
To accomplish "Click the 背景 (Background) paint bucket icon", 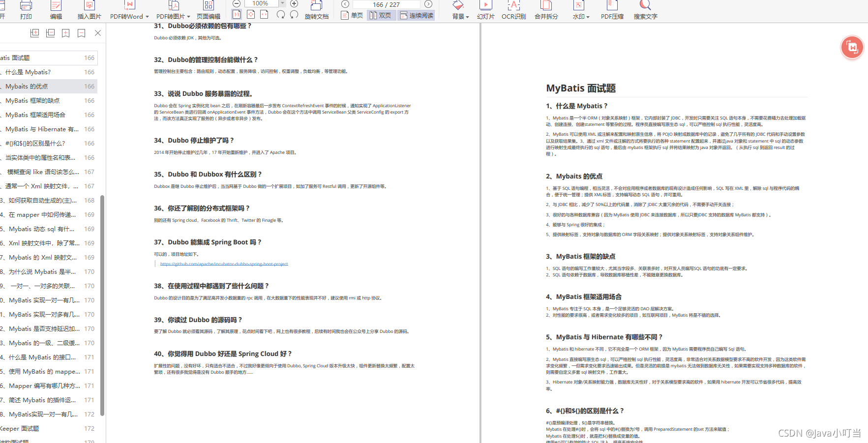I will [458, 6].
